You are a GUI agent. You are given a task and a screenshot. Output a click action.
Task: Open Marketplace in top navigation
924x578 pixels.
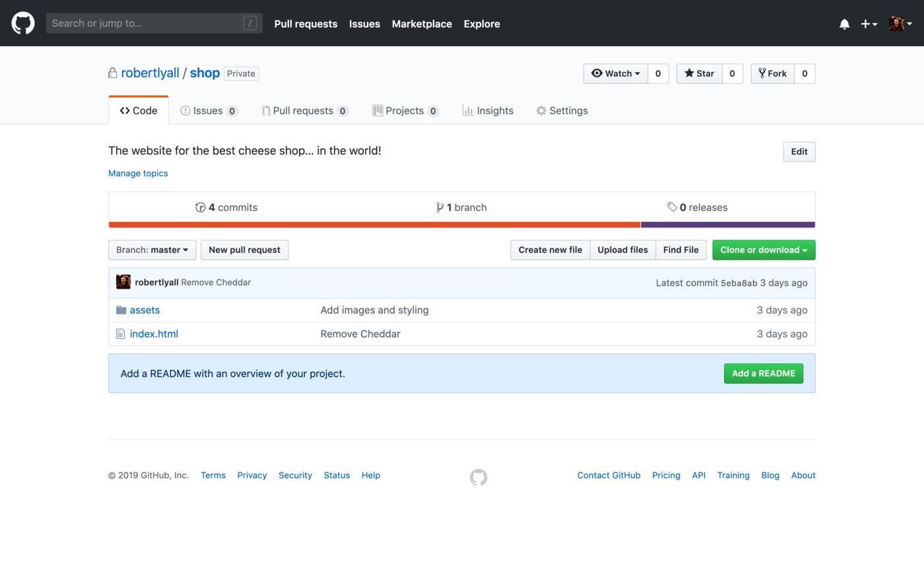(422, 24)
